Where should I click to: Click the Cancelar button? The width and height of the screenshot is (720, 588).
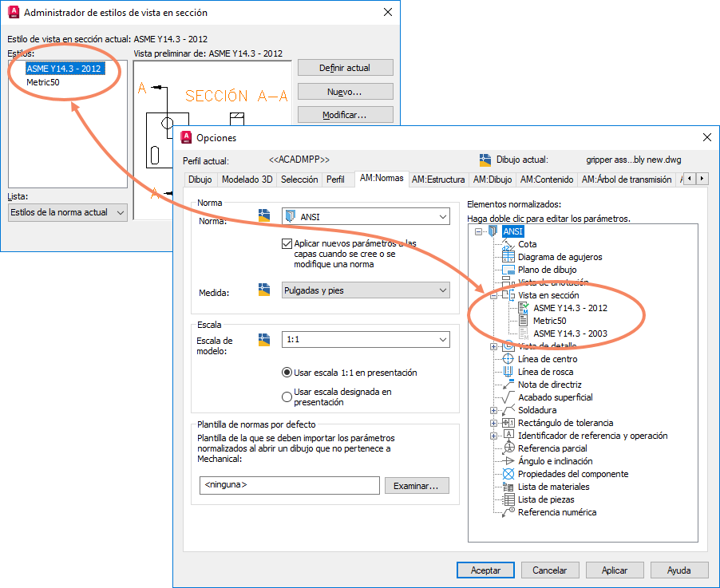(x=550, y=570)
